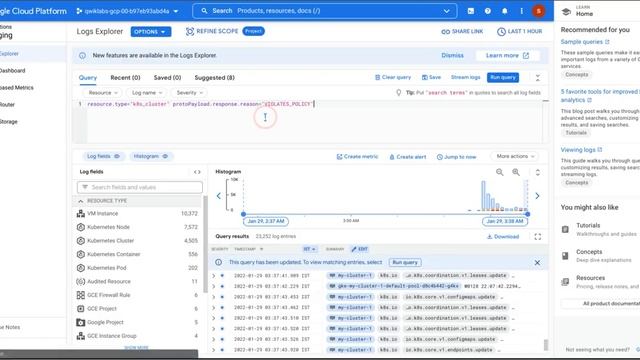The width and height of the screenshot is (640, 360).
Task: Click the blue Run query button
Action: [x=503, y=78]
